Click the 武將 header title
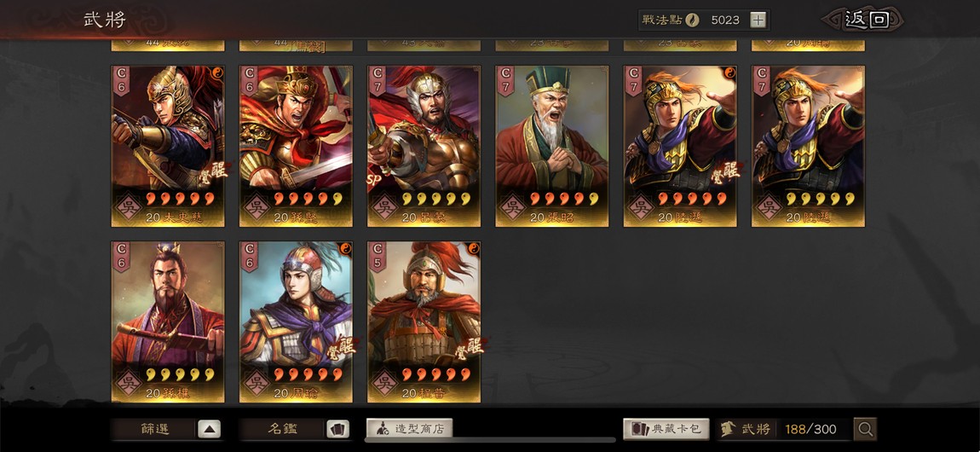 point(105,20)
